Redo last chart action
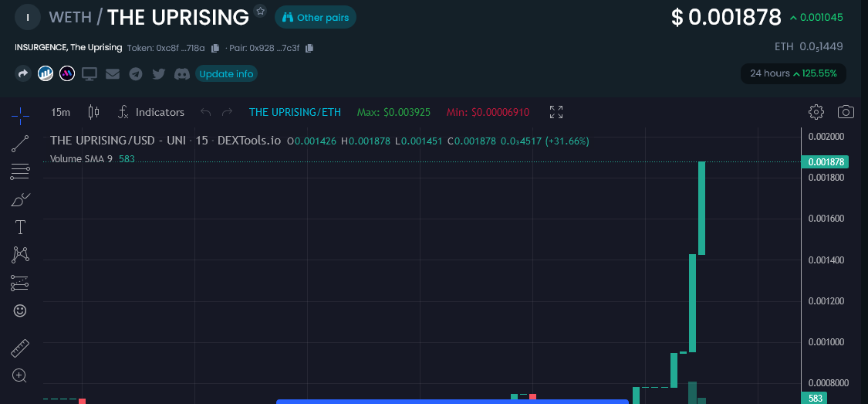This screenshot has width=868, height=404. pos(226,113)
